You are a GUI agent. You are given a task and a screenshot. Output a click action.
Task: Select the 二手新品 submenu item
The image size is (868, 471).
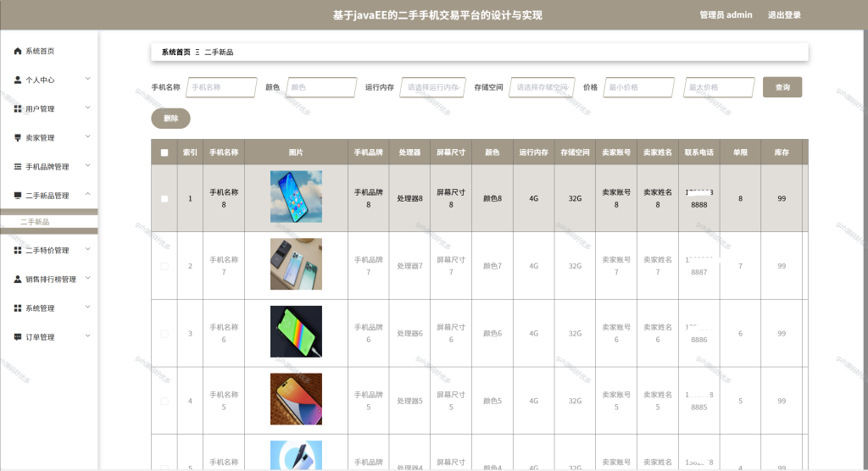coord(35,221)
